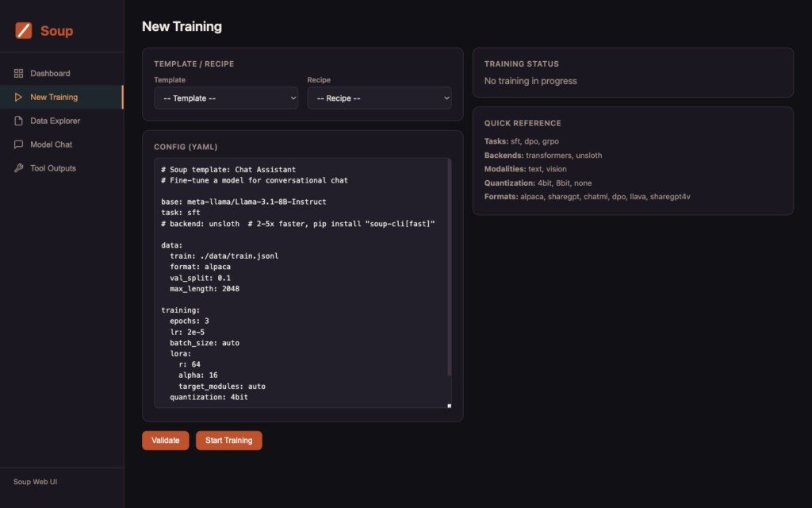This screenshot has width=812, height=508.
Task: Click the 'QUICK REFERENCE' heading
Action: coord(523,123)
